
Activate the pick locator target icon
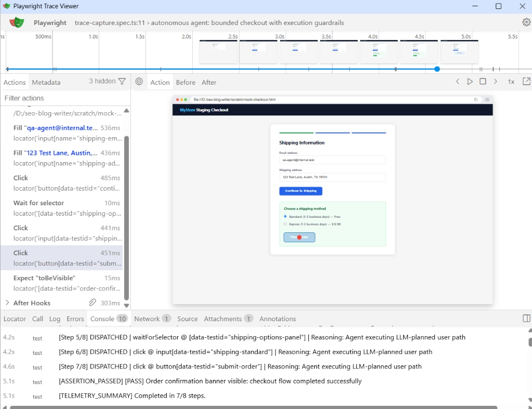(139, 82)
